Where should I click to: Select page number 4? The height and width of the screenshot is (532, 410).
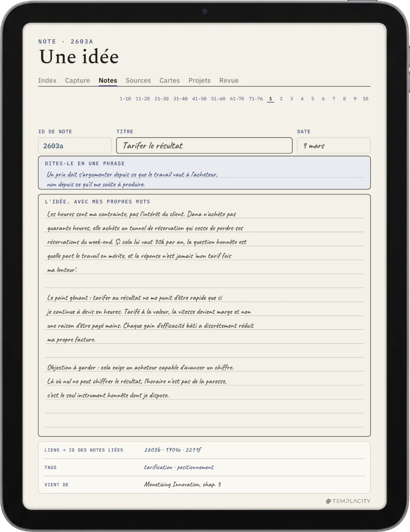tap(302, 99)
